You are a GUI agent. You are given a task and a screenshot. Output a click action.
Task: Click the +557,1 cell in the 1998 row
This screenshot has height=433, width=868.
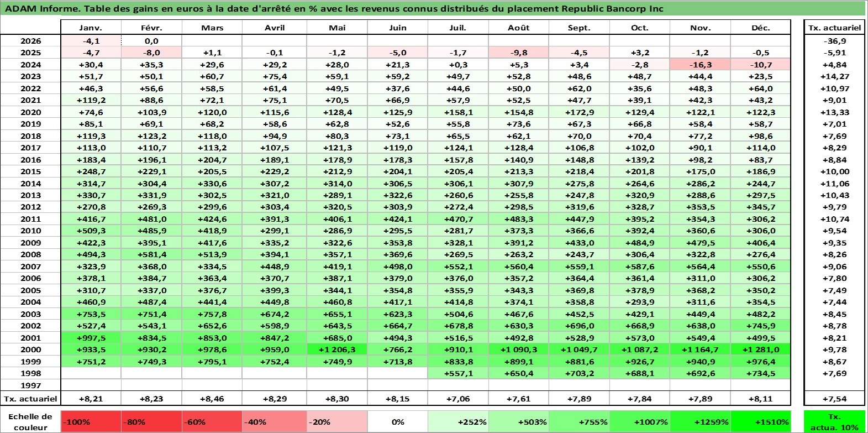pyautogui.click(x=458, y=373)
